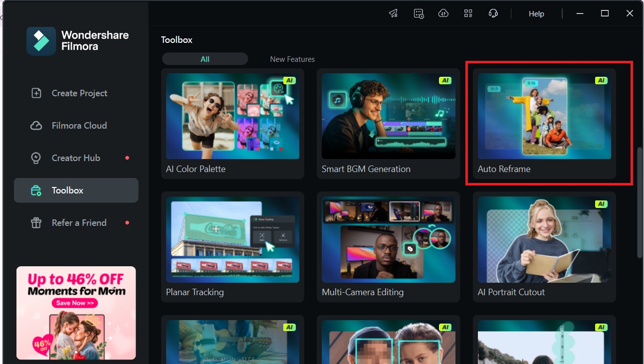Open the Planar Tracking thumbnail
The image size is (644, 364).
click(x=232, y=239)
